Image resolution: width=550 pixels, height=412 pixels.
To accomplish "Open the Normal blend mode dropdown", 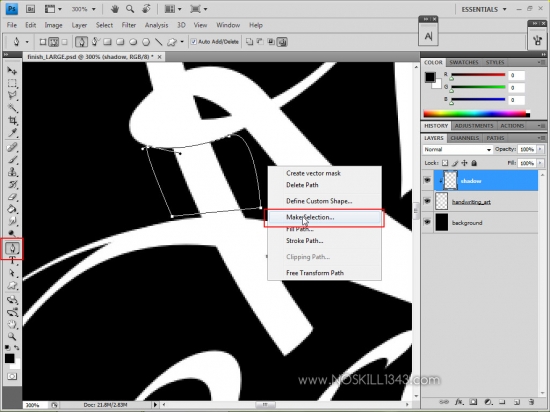I will point(457,149).
